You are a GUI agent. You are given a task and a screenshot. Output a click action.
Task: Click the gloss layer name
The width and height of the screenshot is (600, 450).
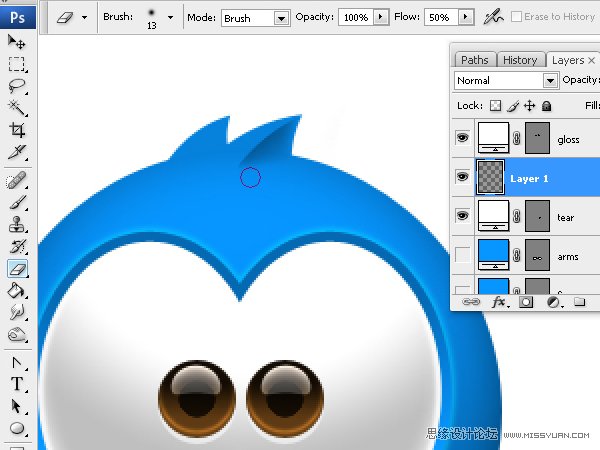coord(568,140)
